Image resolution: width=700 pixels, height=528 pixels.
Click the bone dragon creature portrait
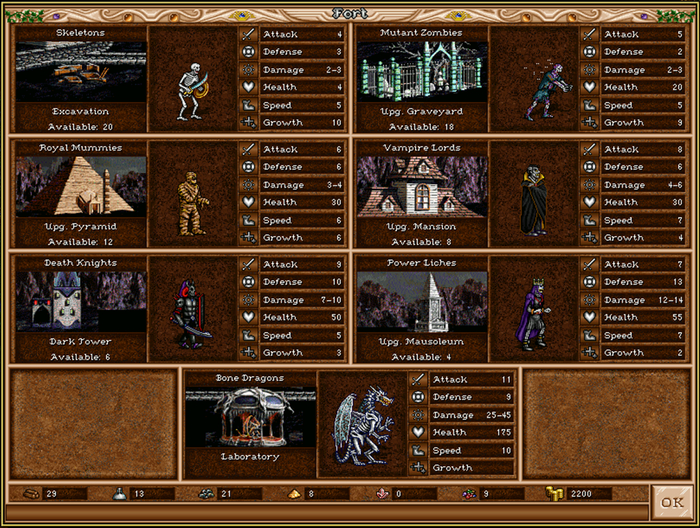364,426
